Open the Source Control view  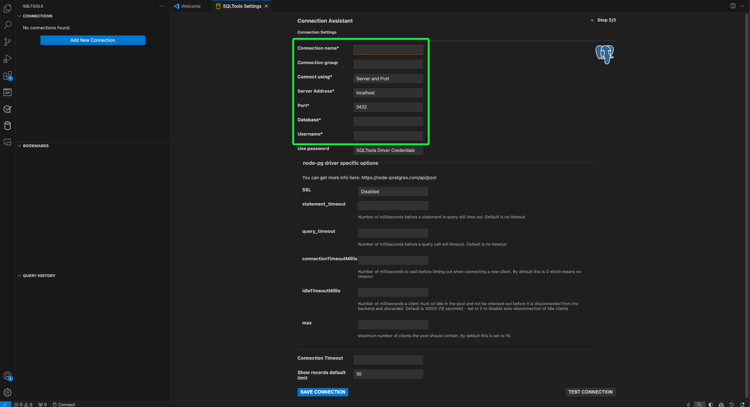[x=7, y=42]
